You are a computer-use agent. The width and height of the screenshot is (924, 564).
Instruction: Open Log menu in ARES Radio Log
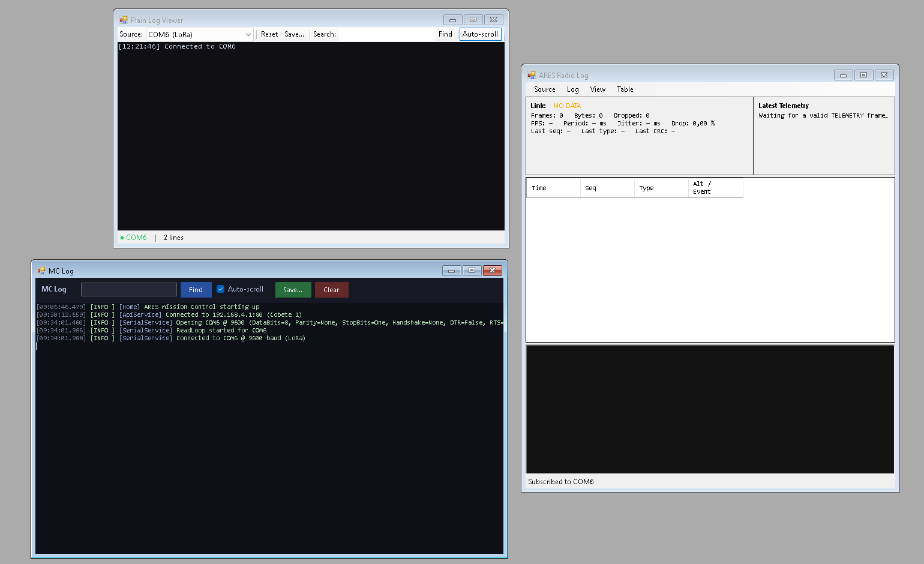click(x=573, y=89)
